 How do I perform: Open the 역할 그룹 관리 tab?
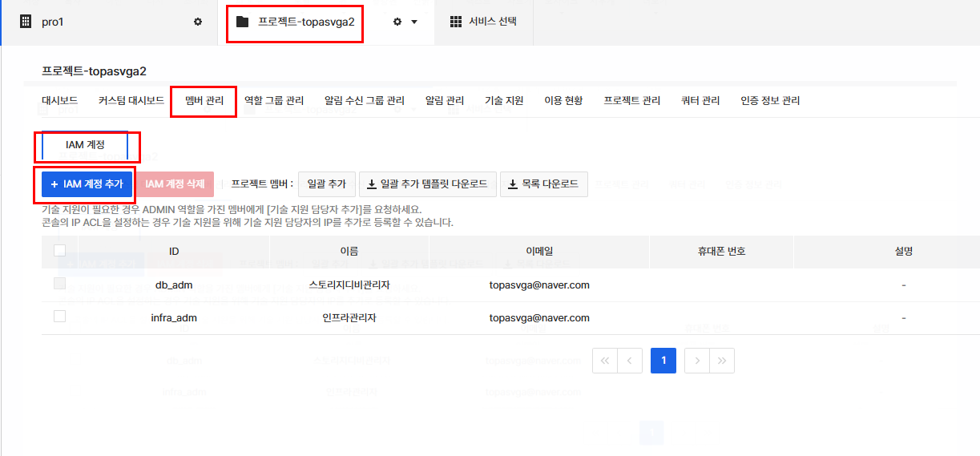(x=274, y=100)
